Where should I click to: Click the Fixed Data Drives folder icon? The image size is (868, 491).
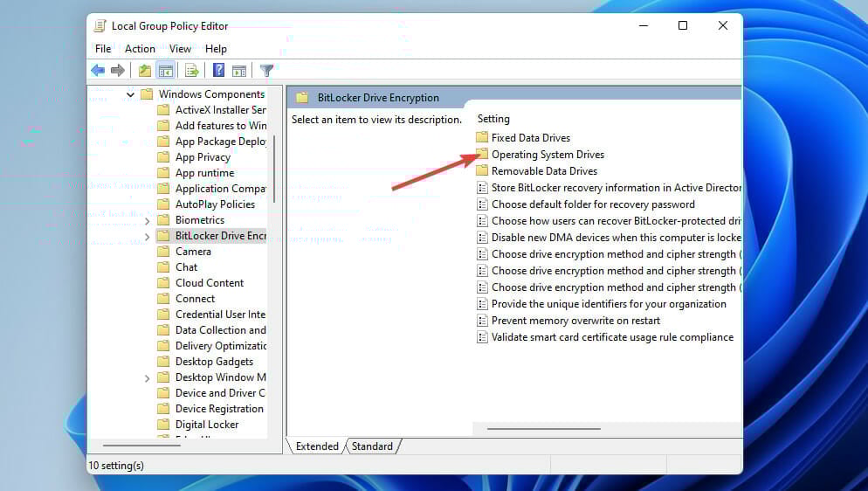click(x=482, y=136)
